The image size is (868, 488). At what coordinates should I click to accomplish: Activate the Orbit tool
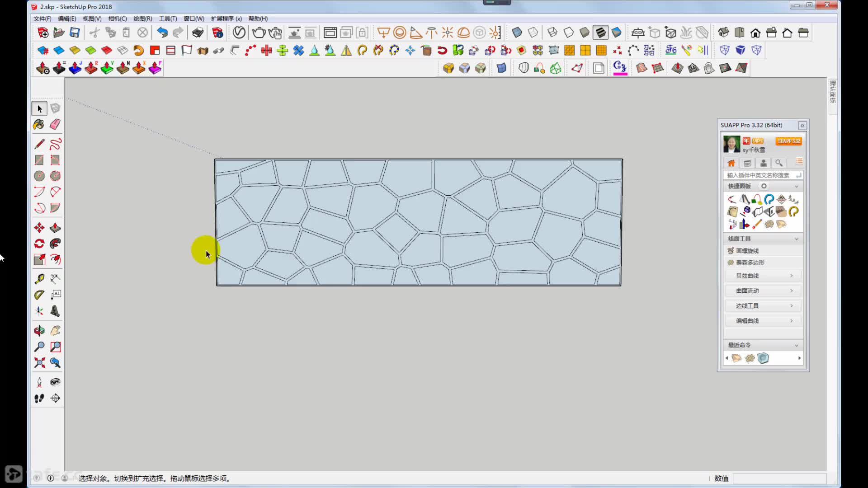(39, 331)
